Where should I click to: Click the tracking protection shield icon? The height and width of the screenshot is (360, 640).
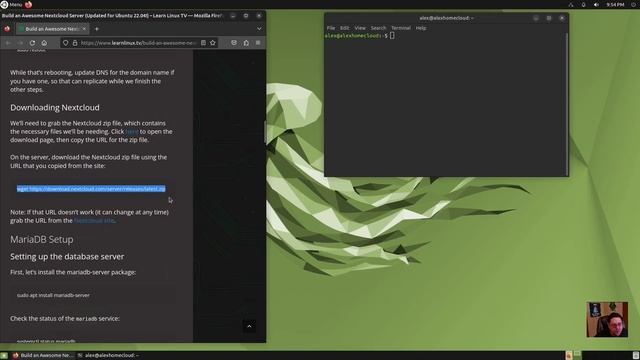65,43
